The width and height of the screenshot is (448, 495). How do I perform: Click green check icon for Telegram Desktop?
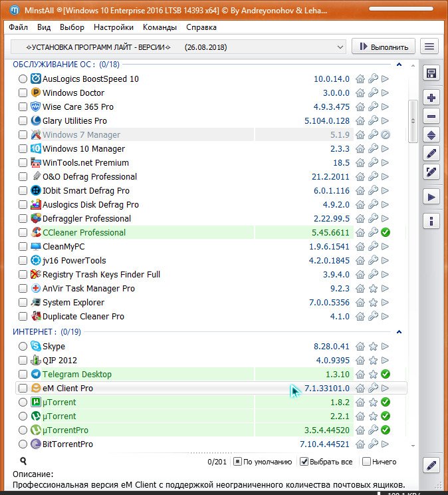point(386,374)
